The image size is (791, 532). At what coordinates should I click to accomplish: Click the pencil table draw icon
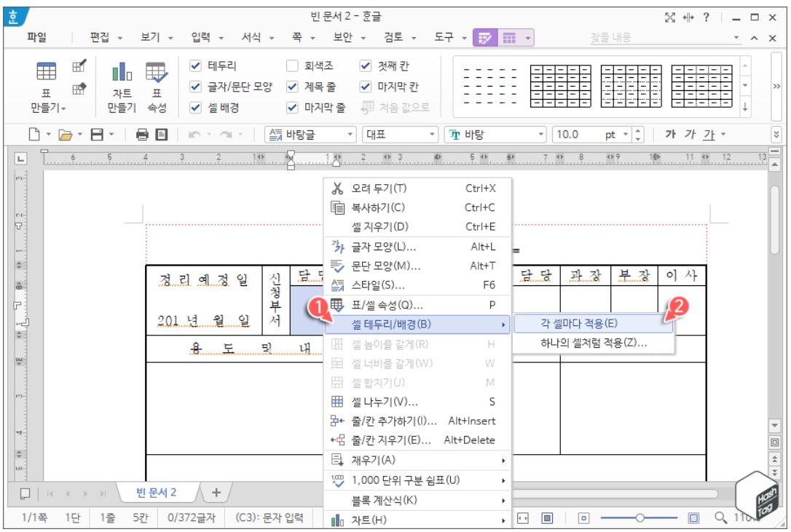pyautogui.click(x=79, y=66)
